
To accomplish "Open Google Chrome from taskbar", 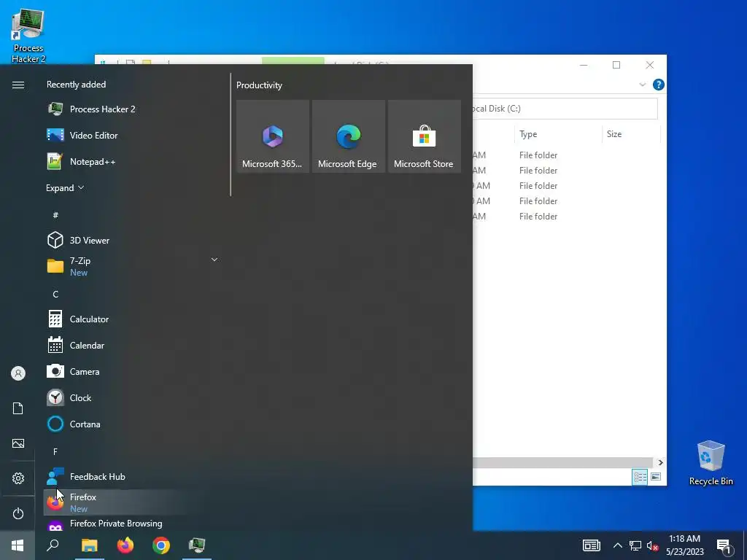I will [161, 545].
